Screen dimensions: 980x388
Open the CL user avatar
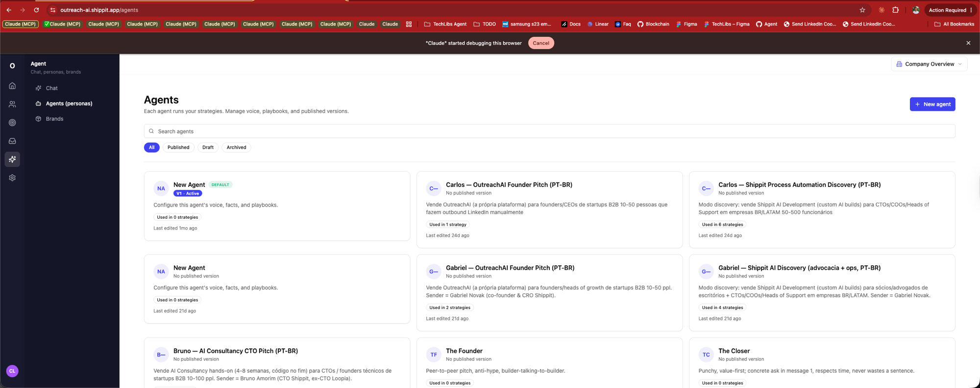pyautogui.click(x=12, y=371)
